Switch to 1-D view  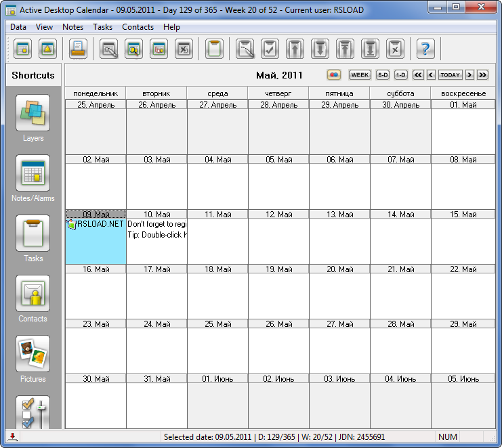click(400, 75)
